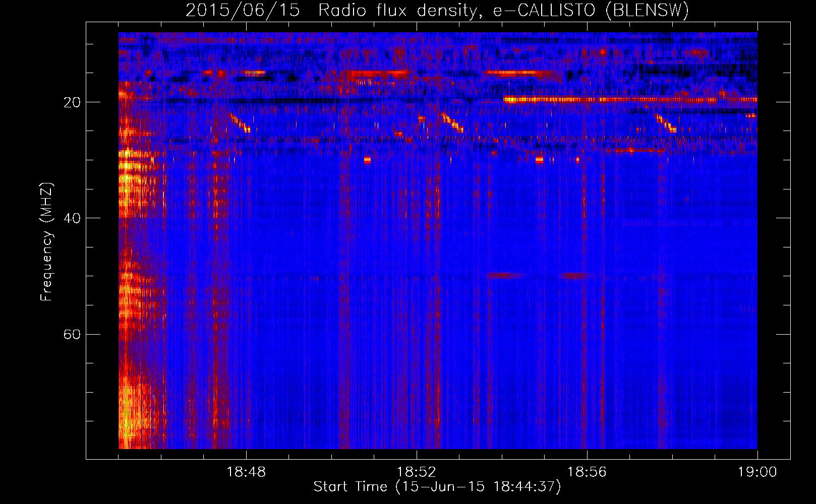The image size is (816, 504).
Task: Click the "Frequency (MHZ)" axis label
Action: [46, 242]
